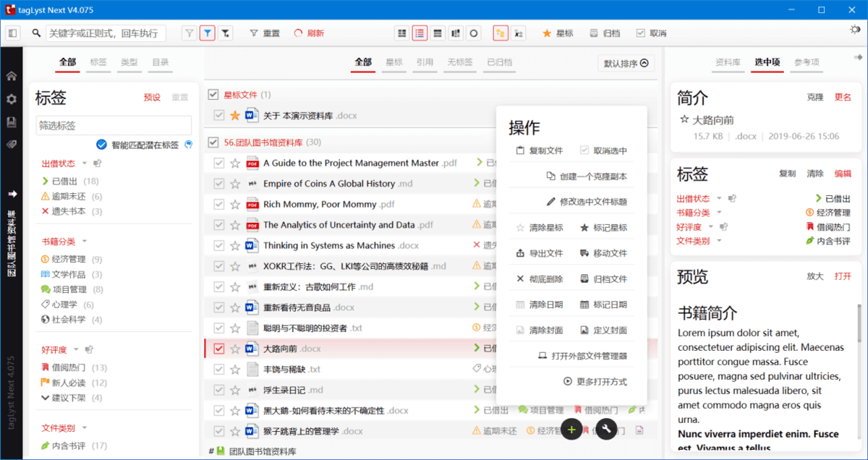868x460 pixels.
Task: Click 取消选中 in operations menu
Action: [x=603, y=151]
